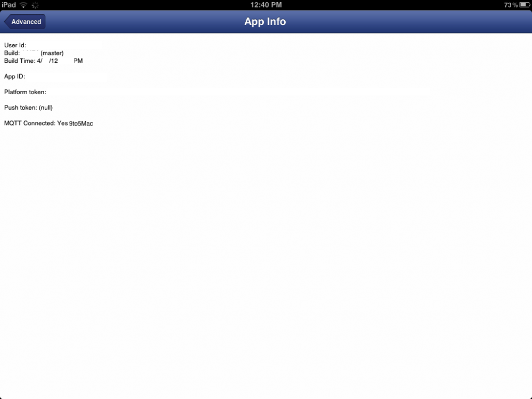Go back using the Advanced button
Viewport: 532px width, 399px height.
25,22
